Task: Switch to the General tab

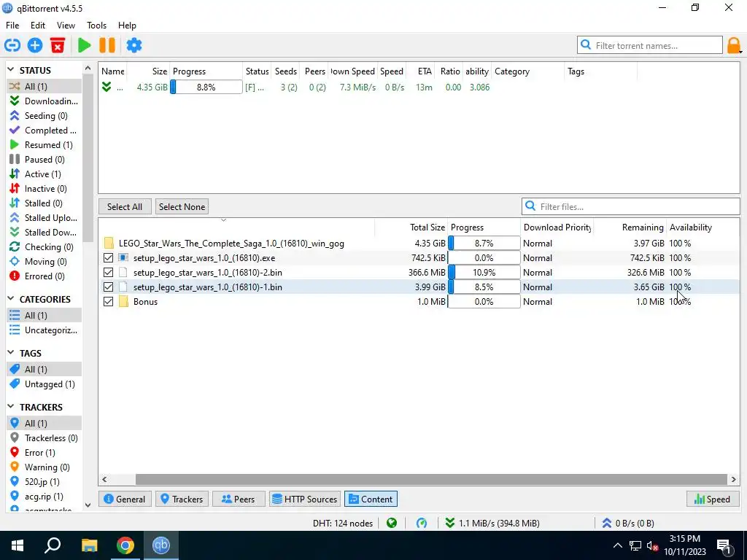Action: point(125,499)
